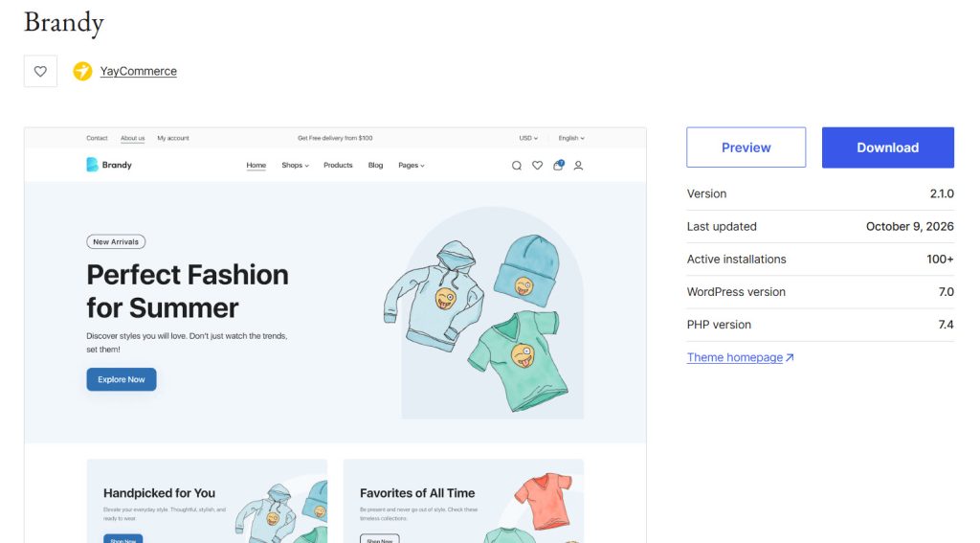Click the Handpicked for You banner
Screen dimensions: 980x543
(207, 501)
